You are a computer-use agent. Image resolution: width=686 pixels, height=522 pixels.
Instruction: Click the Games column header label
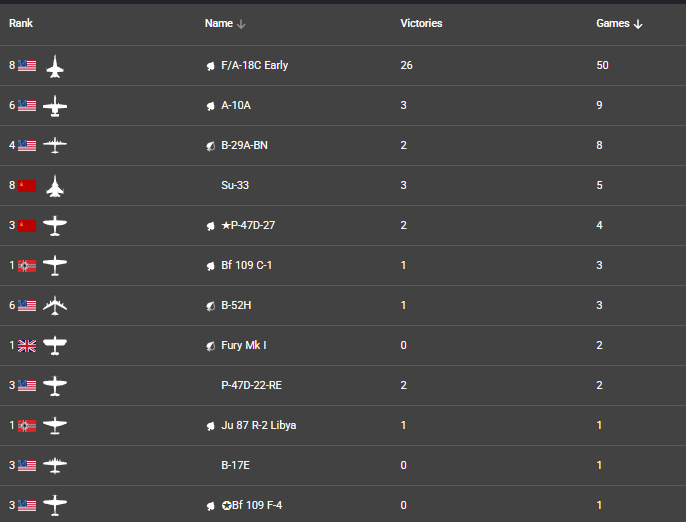click(x=612, y=23)
